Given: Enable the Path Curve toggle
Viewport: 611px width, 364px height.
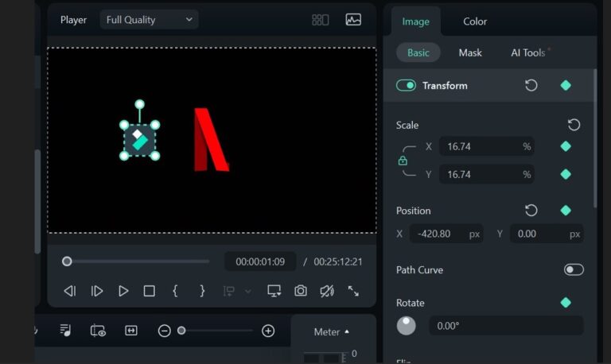Looking at the screenshot, I should click(x=574, y=269).
